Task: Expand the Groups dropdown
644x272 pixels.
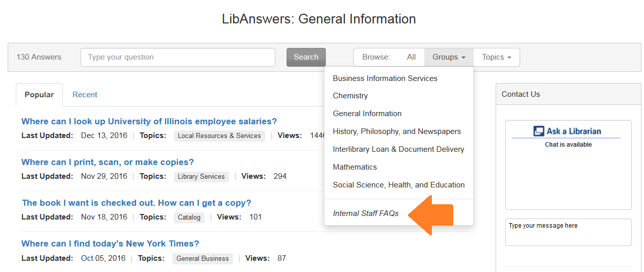Action: tap(449, 57)
